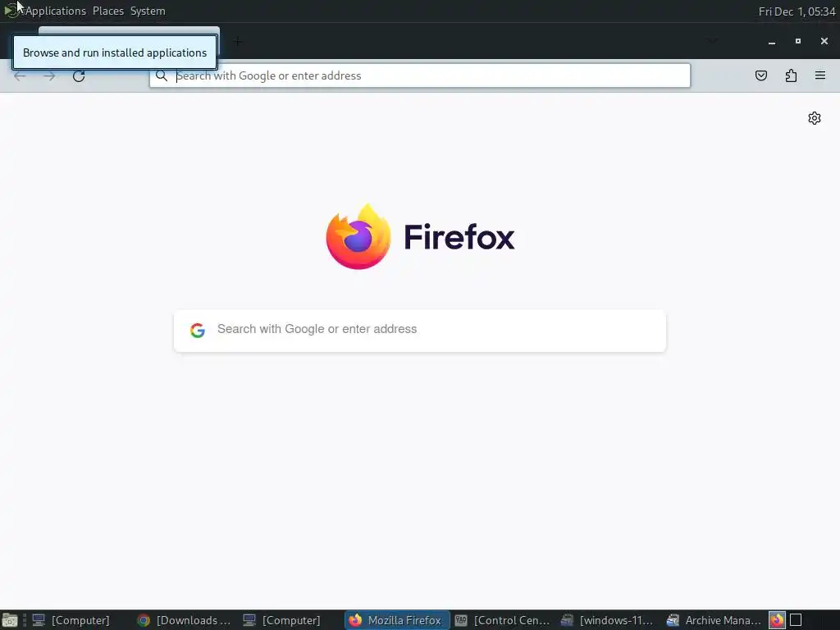Image resolution: width=840 pixels, height=630 pixels.
Task: Open Firefox hamburger application menu
Action: tap(820, 75)
